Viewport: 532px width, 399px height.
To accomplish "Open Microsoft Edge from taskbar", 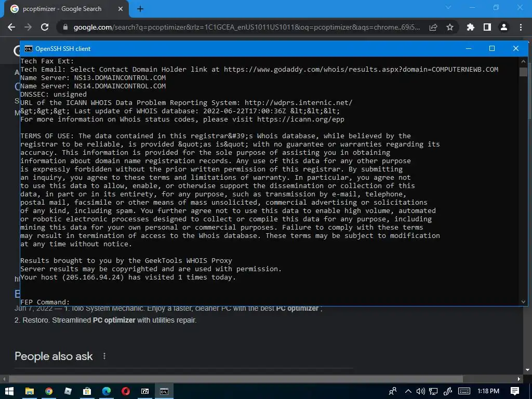I will coord(106,391).
